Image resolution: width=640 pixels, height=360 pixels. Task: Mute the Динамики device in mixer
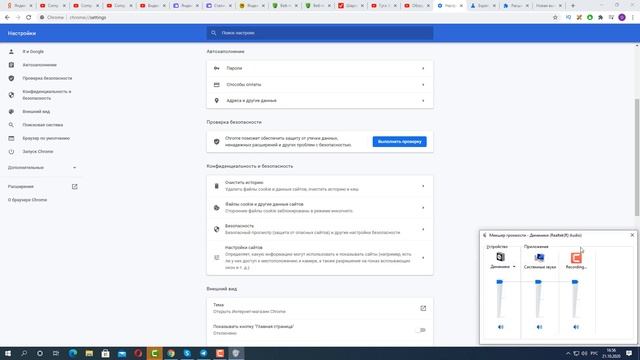point(500,327)
